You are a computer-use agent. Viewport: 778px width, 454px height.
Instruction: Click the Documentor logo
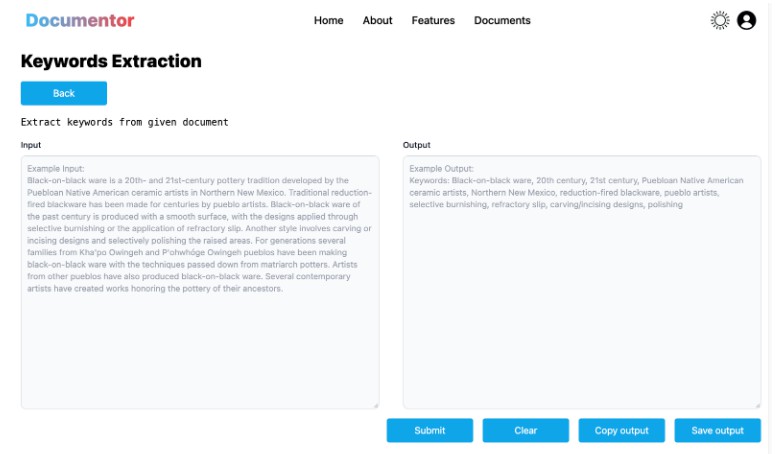(80, 20)
